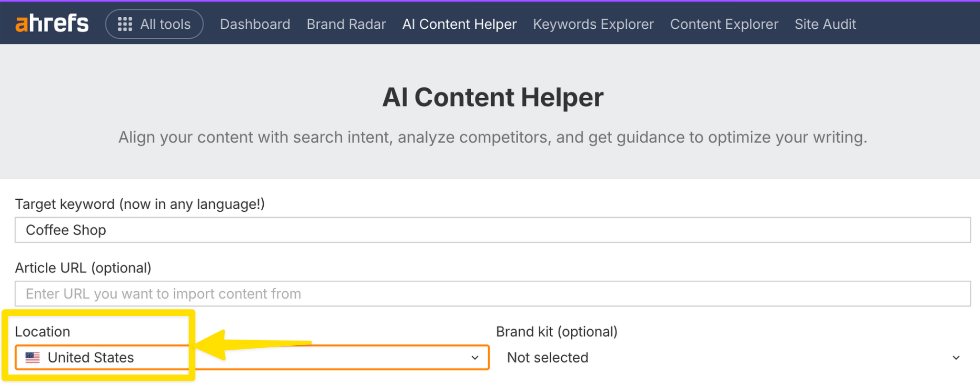The height and width of the screenshot is (386, 980).
Task: Click the Article URL input field
Action: (x=492, y=294)
